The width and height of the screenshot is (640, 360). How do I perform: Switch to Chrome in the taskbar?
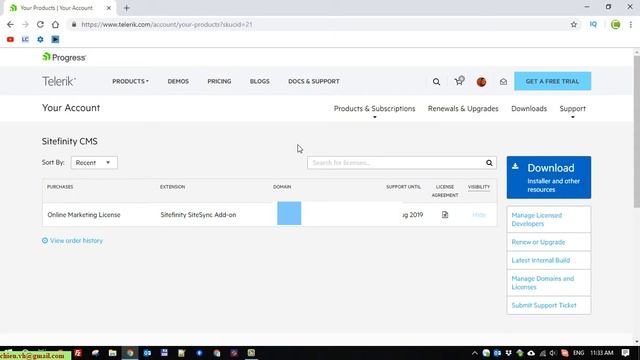130,353
